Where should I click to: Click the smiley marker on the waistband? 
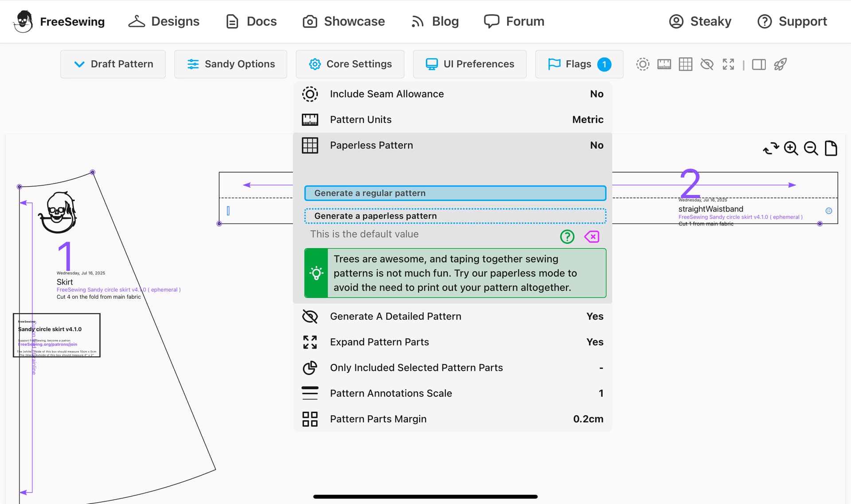[x=829, y=211]
